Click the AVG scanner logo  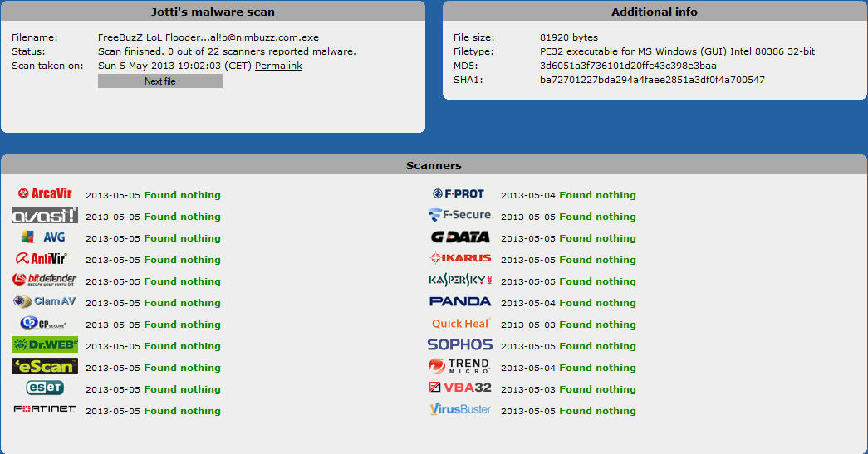pyautogui.click(x=43, y=237)
